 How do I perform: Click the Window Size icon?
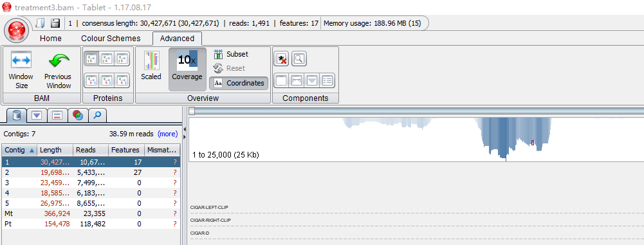pos(21,60)
